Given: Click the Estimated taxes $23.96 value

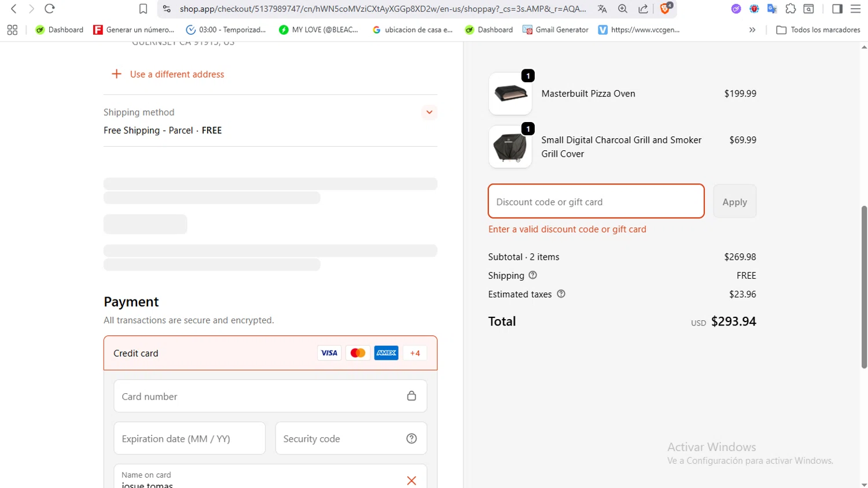Looking at the screenshot, I should point(742,294).
